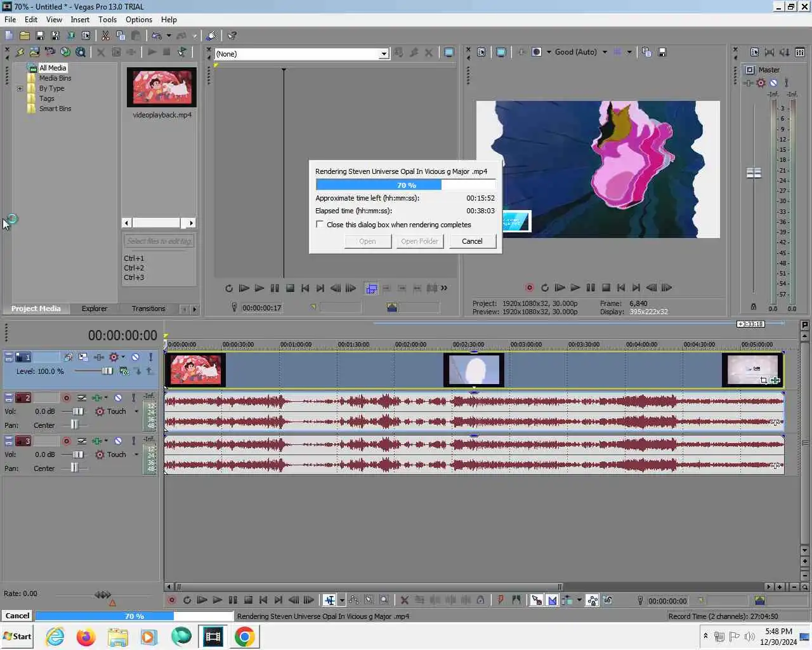
Task: Open the Insert menu
Action: coord(80,20)
